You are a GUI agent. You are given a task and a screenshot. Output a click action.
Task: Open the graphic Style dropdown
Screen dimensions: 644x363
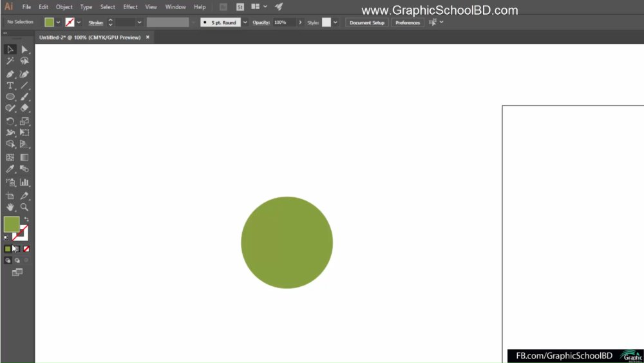[335, 23]
